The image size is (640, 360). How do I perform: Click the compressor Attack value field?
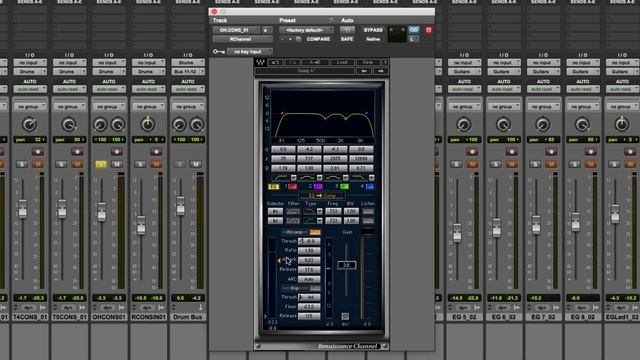309,260
